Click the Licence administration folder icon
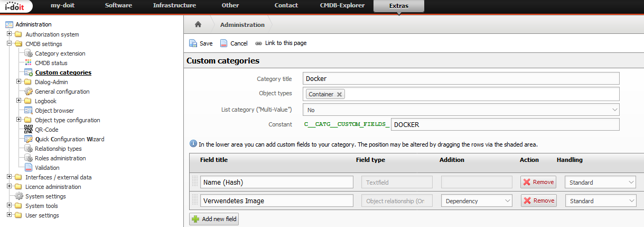644x227 pixels. coord(18,187)
